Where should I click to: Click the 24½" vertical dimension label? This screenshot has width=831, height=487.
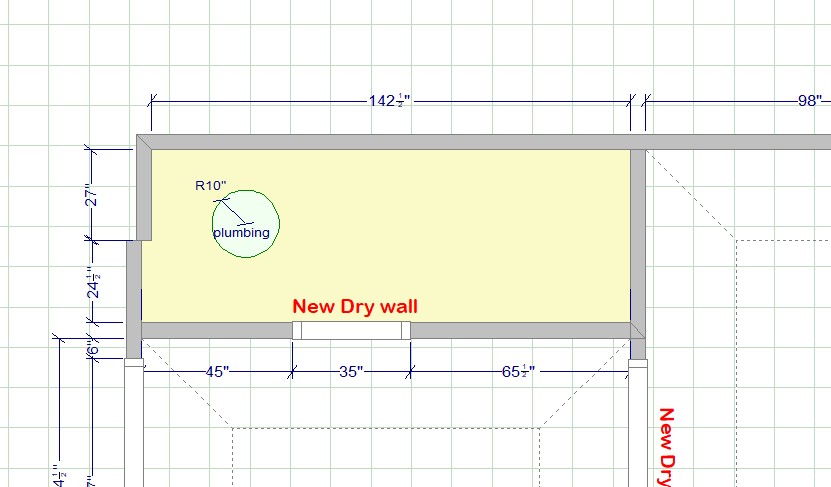coord(92,283)
